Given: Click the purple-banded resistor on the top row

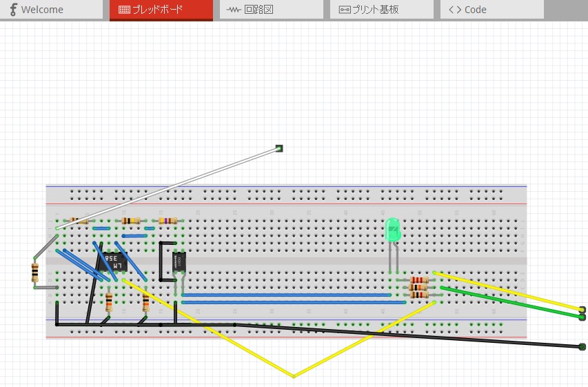Looking at the screenshot, I should pos(168,221).
